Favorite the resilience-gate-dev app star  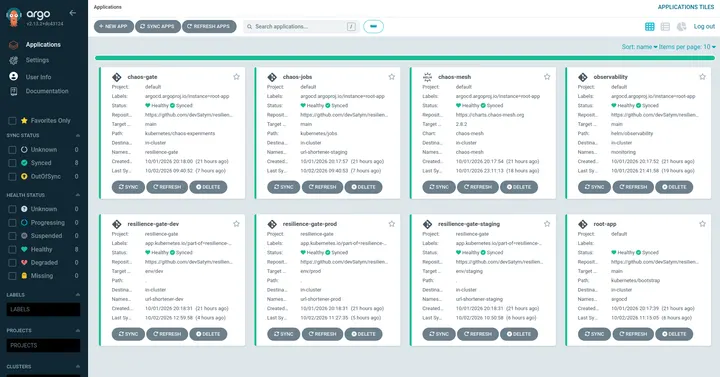point(236,224)
